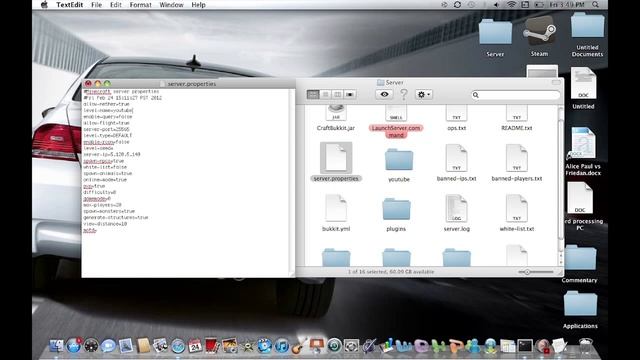Viewport: 640px width, 360px height.
Task: Select the Steam icon on desktop
Action: pos(539,37)
